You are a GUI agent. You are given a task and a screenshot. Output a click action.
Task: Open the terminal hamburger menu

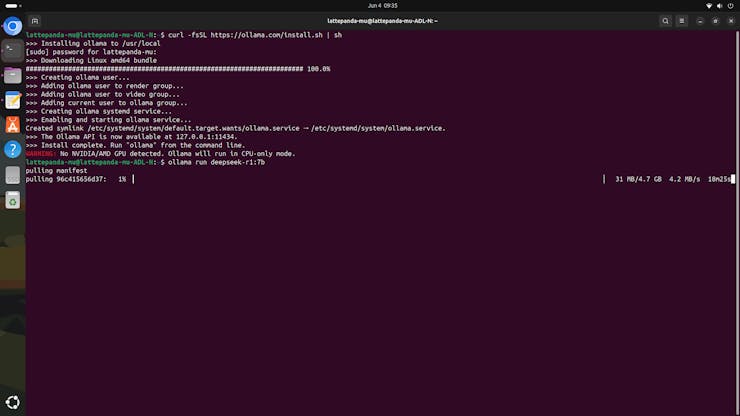pos(682,21)
